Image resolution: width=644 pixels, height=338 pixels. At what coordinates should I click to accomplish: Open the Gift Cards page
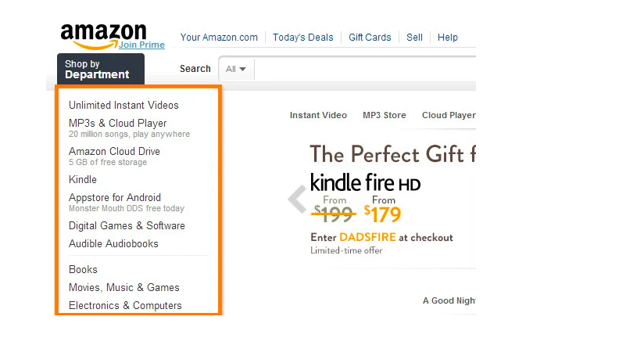370,38
